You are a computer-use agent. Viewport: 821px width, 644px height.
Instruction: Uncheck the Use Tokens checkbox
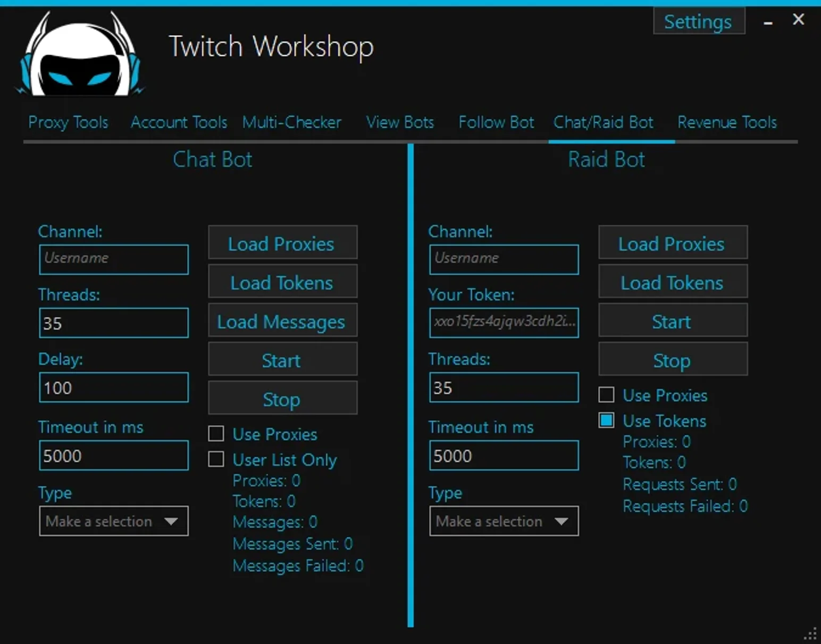(x=607, y=420)
